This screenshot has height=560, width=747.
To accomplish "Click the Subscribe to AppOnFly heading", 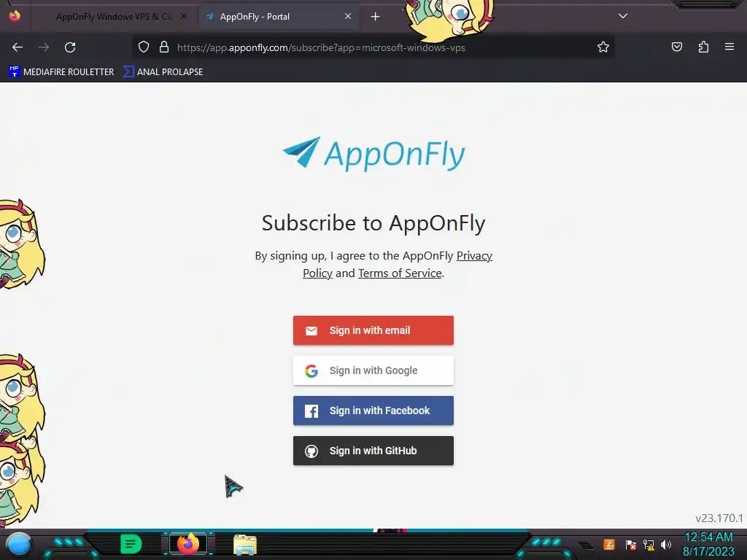I will pos(373,223).
